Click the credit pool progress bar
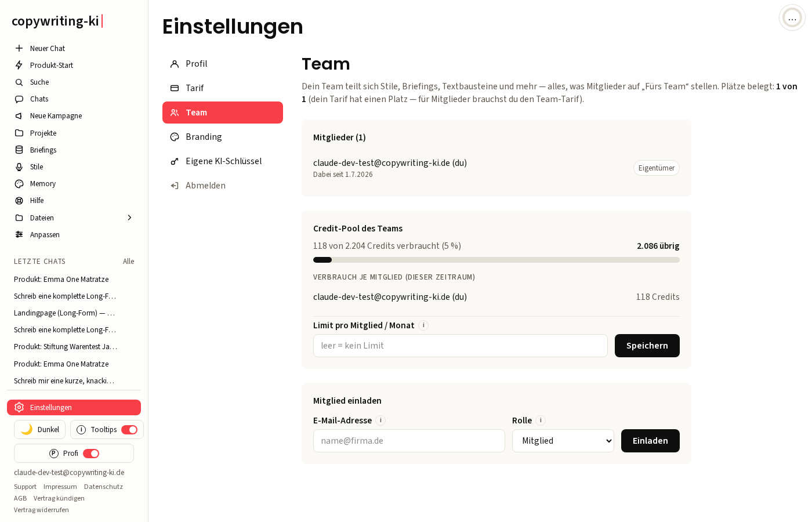812x522 pixels. coord(496,260)
